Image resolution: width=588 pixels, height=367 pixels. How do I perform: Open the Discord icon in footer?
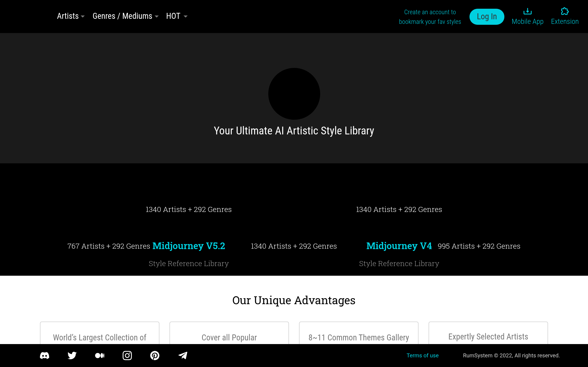point(45,356)
